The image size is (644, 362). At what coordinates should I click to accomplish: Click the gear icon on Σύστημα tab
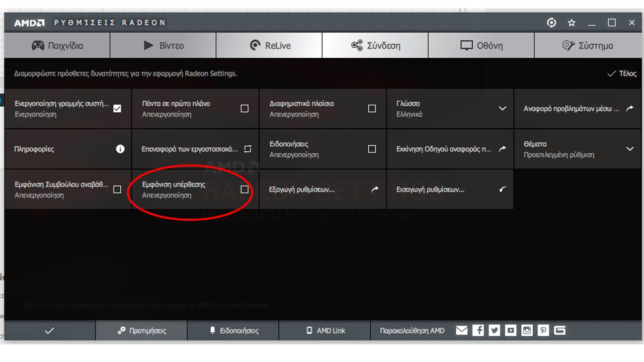coord(569,46)
